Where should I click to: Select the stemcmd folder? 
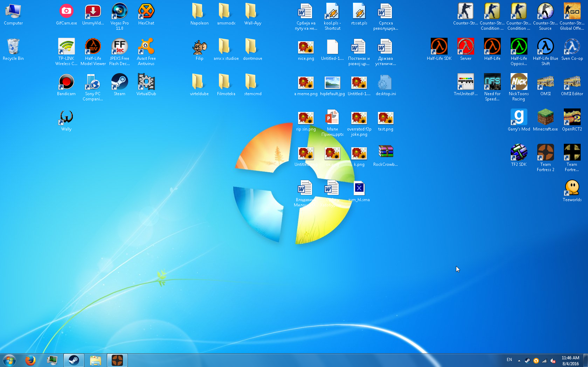[x=253, y=85]
